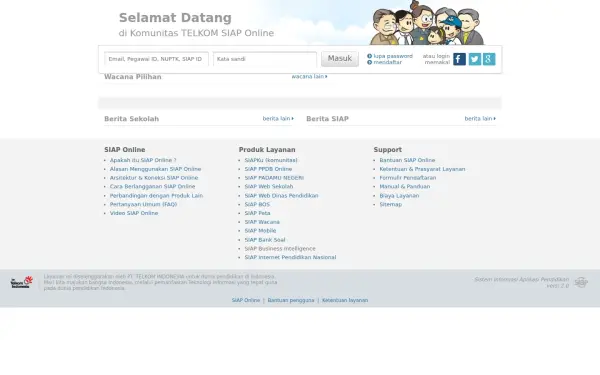
Task: Open SIAP Web Dinas Pendidikan link
Action: coord(281,196)
